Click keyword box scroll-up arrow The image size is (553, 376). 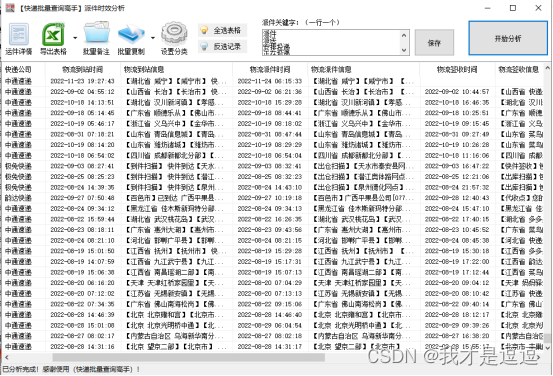pyautogui.click(x=404, y=35)
